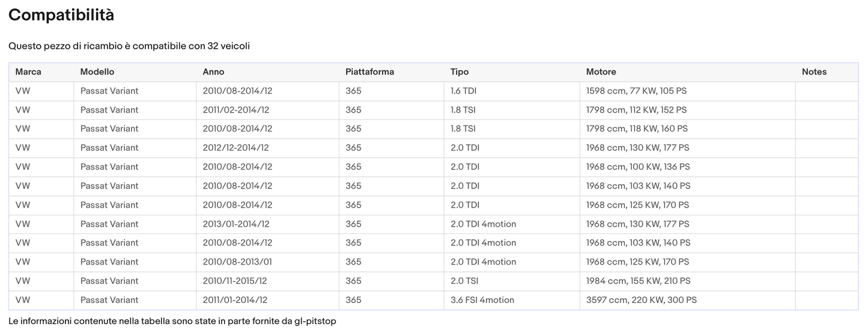
Task: Select the Modello column header
Action: pyautogui.click(x=97, y=72)
